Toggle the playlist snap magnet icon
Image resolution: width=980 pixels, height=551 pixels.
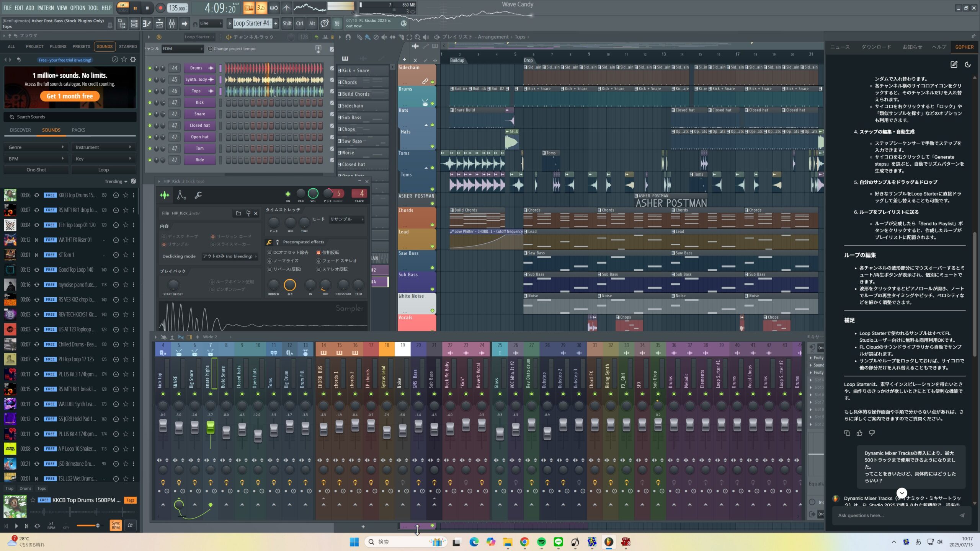click(x=348, y=37)
